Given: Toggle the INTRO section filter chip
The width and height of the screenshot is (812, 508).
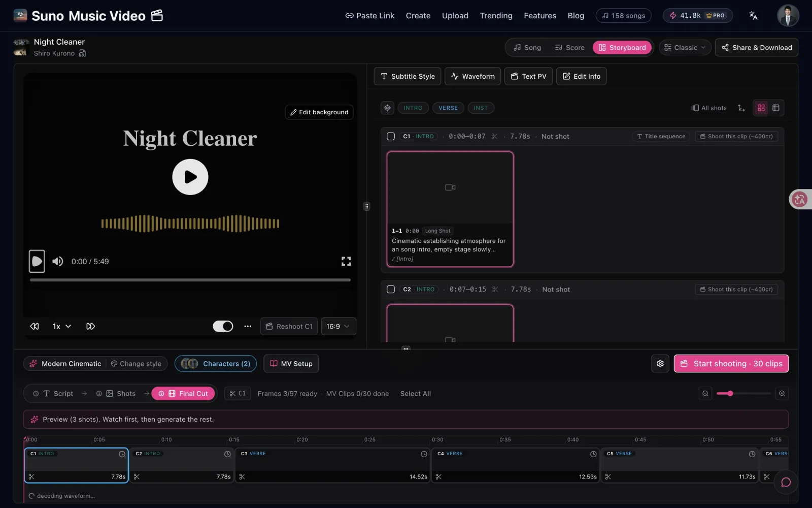Looking at the screenshot, I should tap(413, 108).
